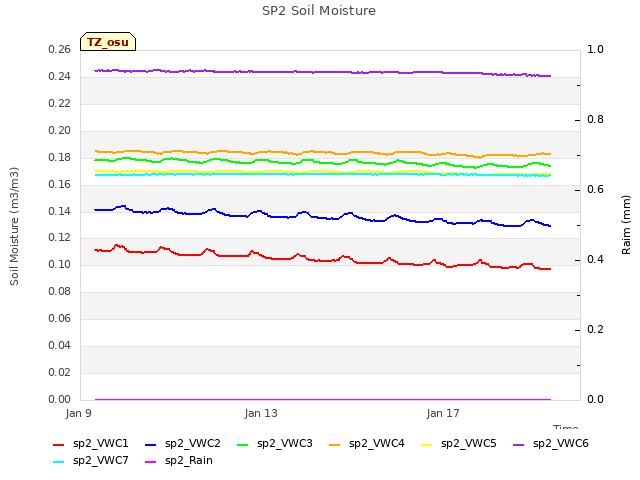Click the 0.8 right axis tick label
Viewport: 640px width, 480px height.
coord(595,120)
